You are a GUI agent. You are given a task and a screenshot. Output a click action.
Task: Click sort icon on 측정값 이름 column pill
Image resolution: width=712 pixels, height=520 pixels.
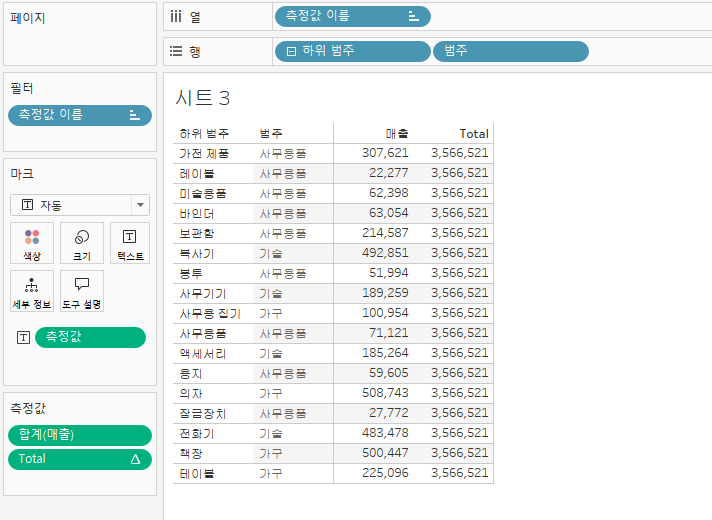(x=413, y=17)
